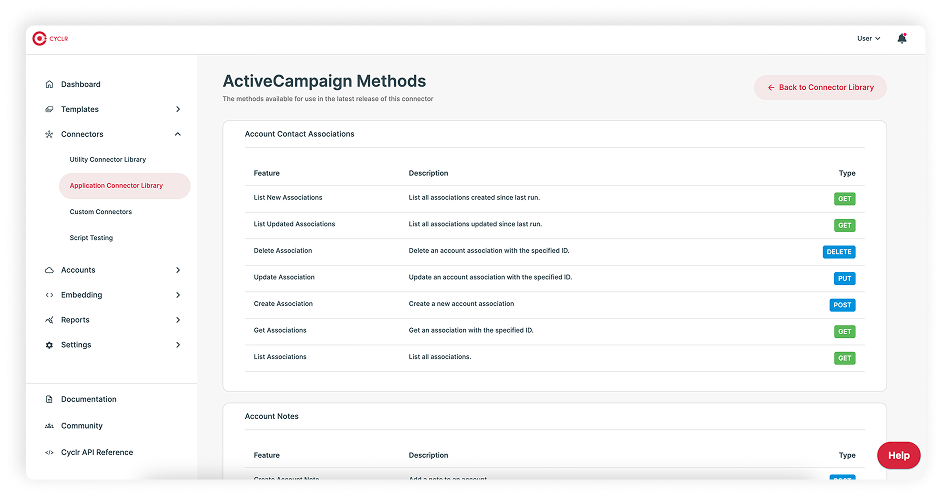The width and height of the screenshot is (941, 495).
Task: Select Application Connector Library
Action: [124, 185]
